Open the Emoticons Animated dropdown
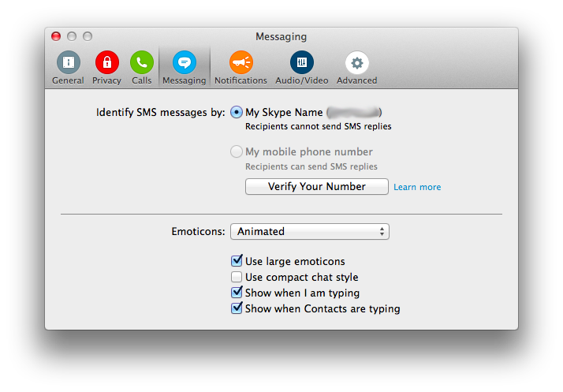The image size is (563, 392). click(310, 231)
